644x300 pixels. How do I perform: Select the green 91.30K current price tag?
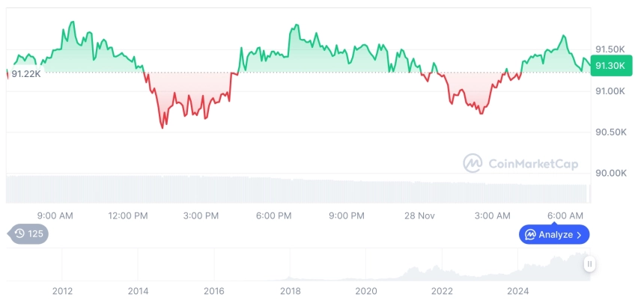click(x=610, y=66)
